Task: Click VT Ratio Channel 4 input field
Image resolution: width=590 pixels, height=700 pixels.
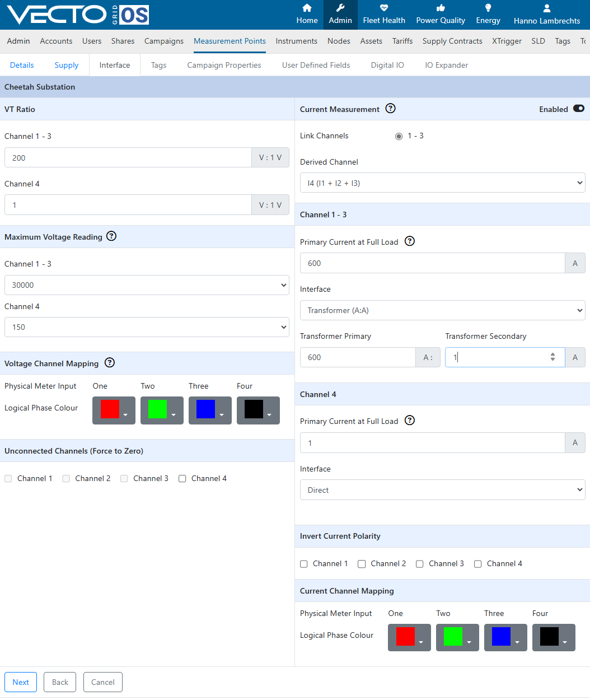Action: point(128,205)
